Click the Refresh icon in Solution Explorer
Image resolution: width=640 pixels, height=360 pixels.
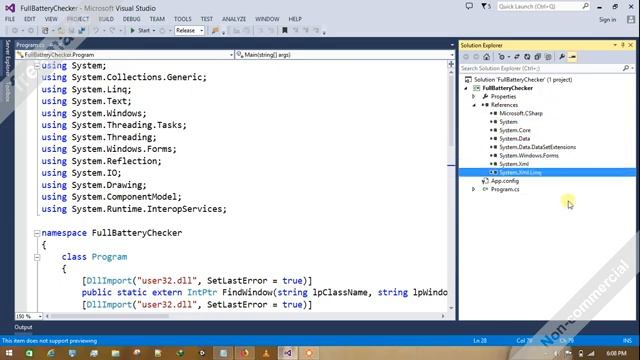527,57
